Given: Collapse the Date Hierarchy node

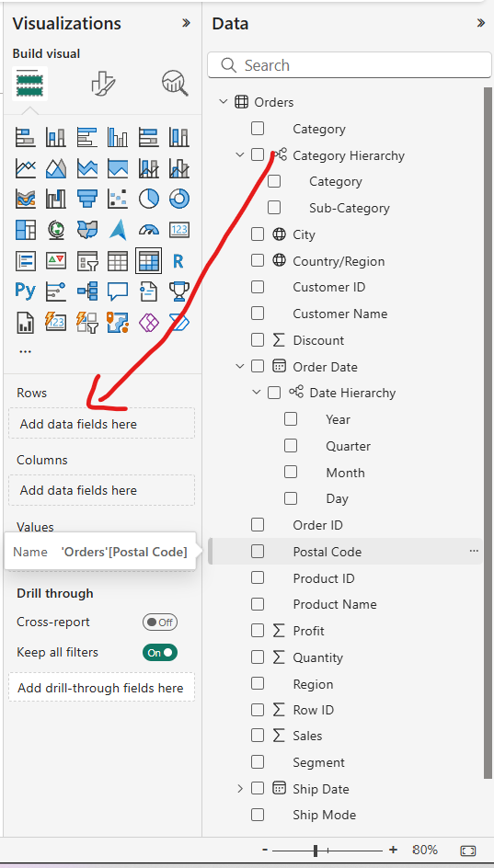Looking at the screenshot, I should coord(257,393).
